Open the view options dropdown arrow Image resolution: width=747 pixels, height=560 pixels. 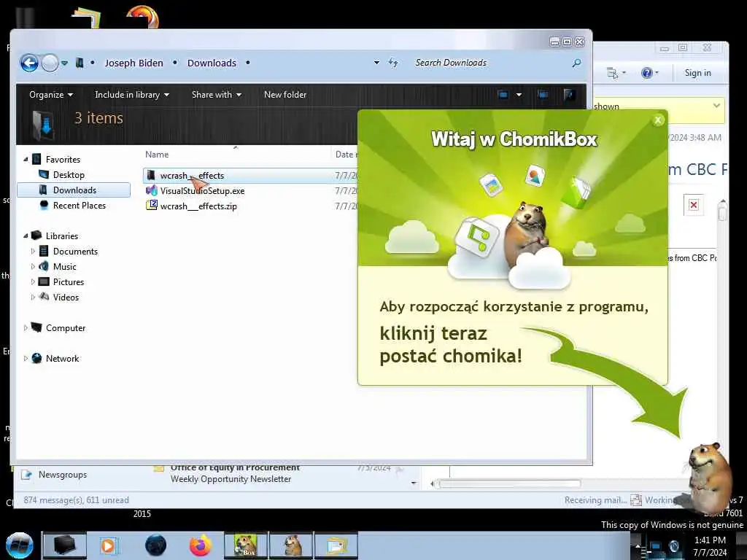519,95
